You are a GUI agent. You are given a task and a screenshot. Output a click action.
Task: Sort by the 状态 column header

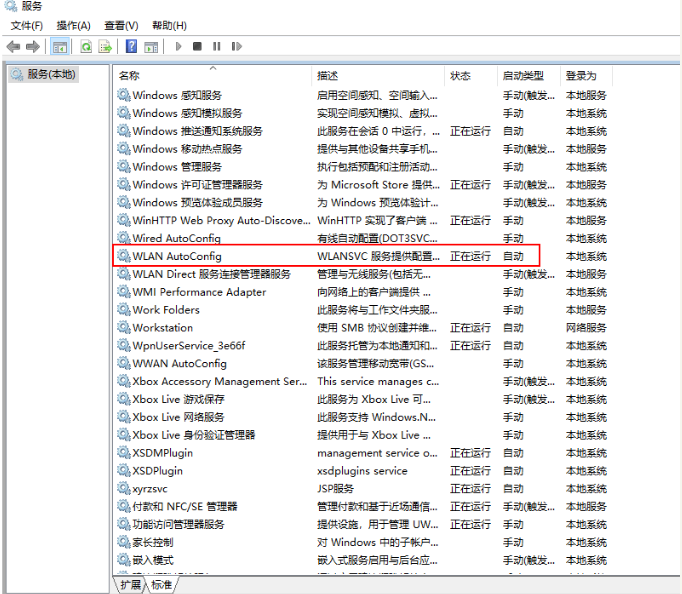tap(471, 76)
